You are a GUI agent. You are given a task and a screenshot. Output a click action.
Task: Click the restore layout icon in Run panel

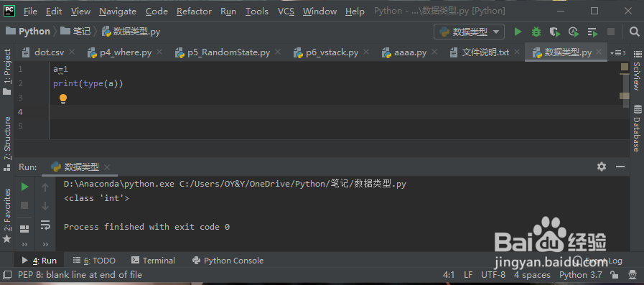pos(24,228)
